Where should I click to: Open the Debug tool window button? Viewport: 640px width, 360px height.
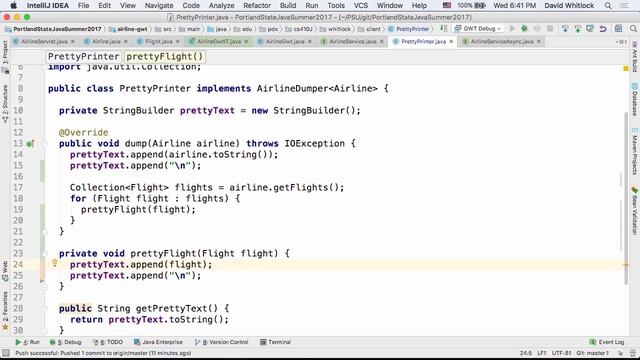(66, 342)
